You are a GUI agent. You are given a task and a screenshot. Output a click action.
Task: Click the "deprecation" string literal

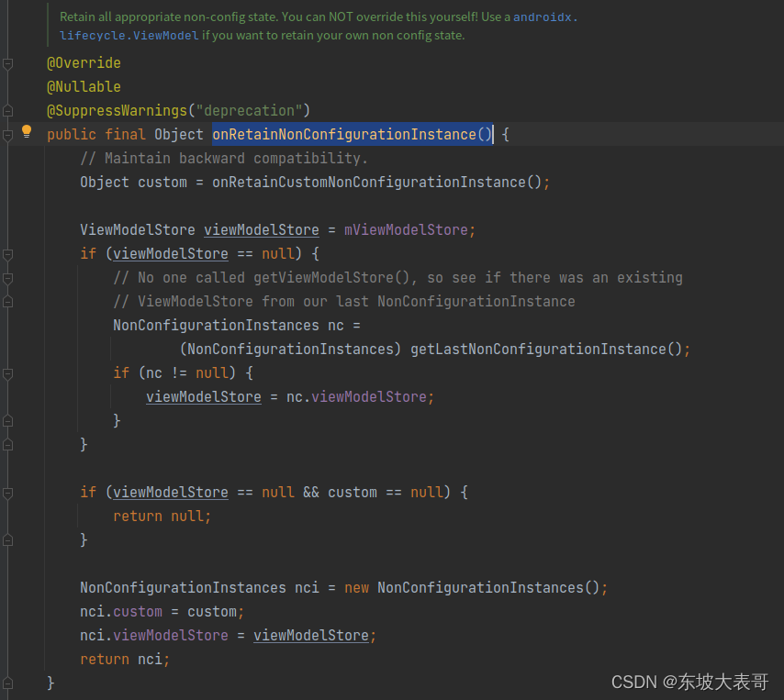249,110
